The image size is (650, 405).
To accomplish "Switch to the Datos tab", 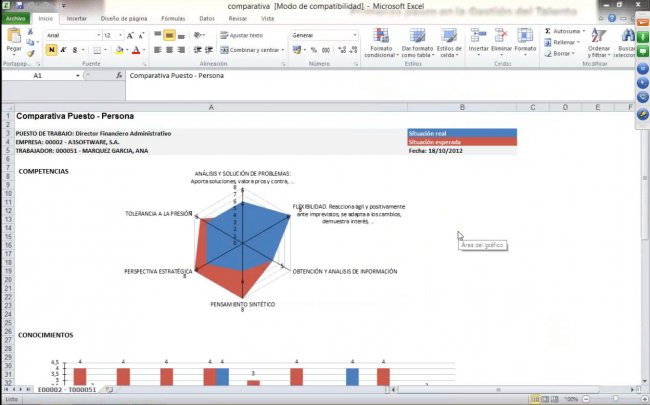I will tap(207, 19).
